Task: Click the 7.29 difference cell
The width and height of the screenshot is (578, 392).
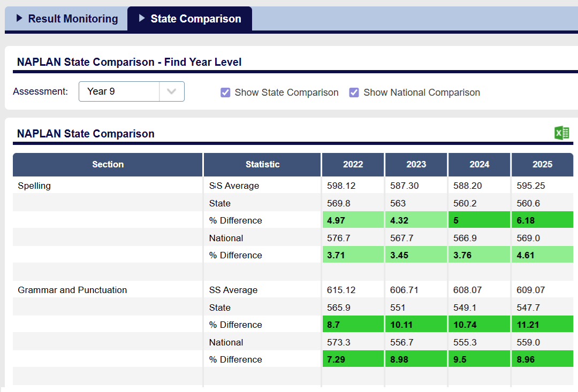Action: point(353,359)
